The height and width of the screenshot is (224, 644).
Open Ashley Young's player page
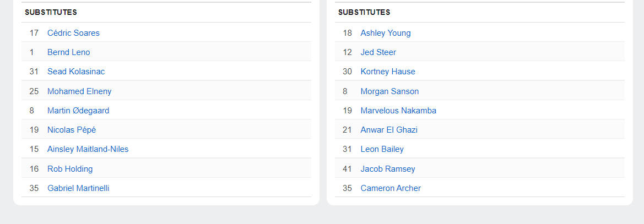coord(386,33)
